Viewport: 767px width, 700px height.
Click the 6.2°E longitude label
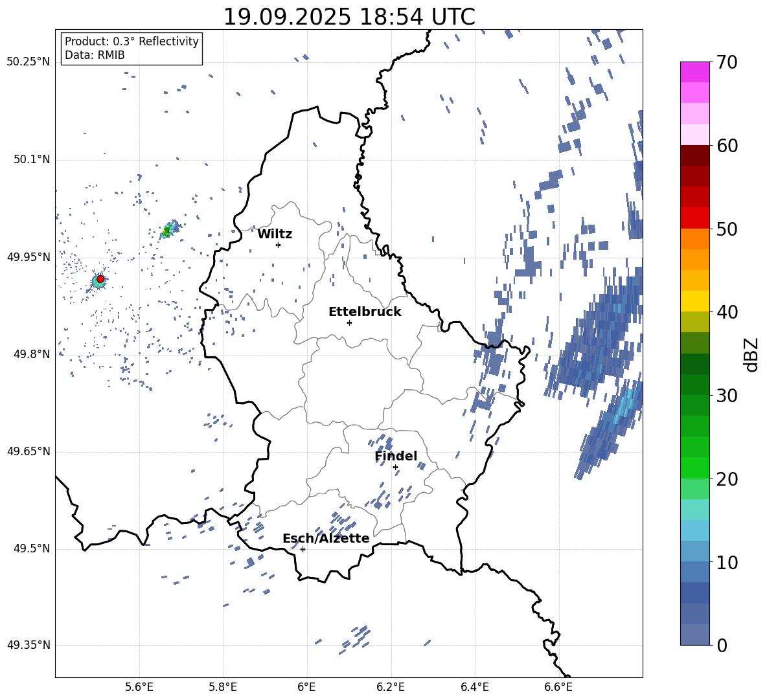tap(391, 688)
